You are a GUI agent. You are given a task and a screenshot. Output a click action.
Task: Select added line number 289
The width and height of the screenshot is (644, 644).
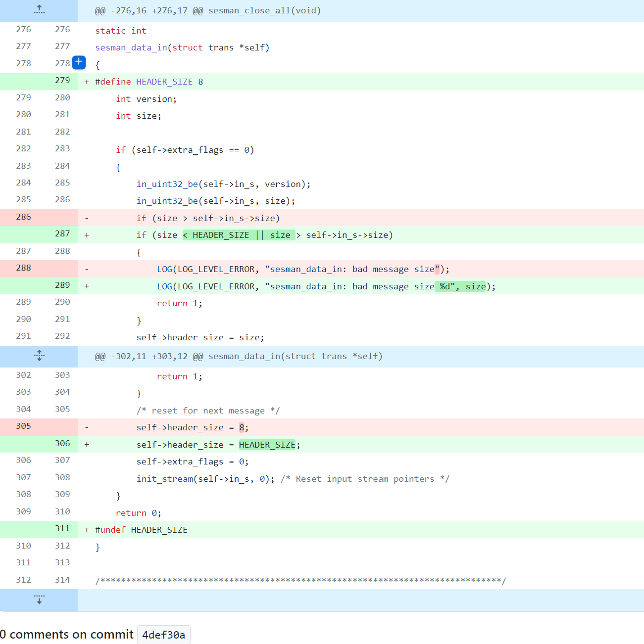62,285
